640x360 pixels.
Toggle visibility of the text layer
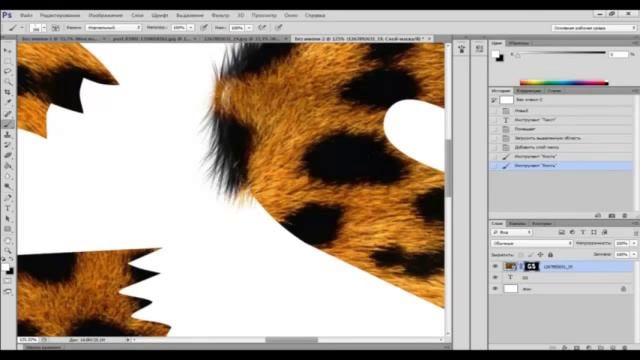point(495,278)
